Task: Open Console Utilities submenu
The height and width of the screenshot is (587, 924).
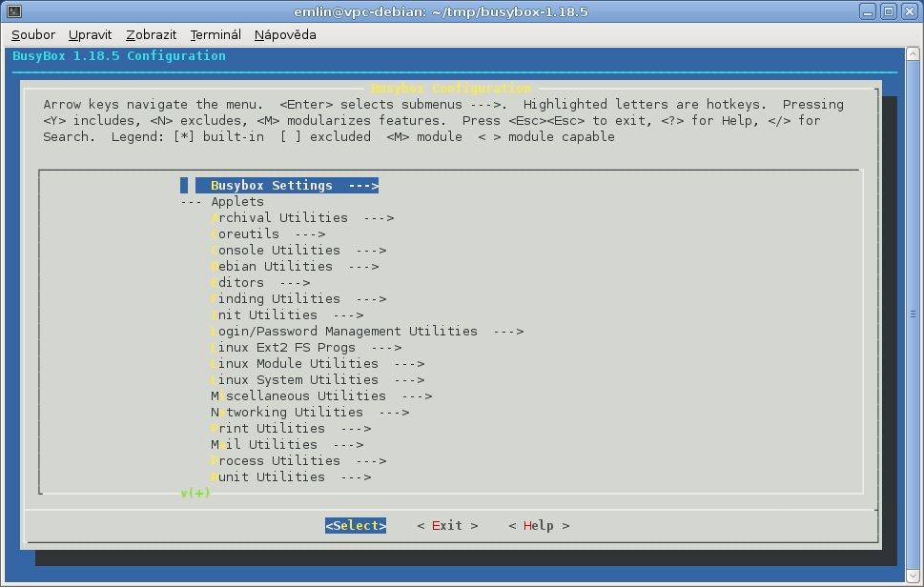Action: click(x=298, y=251)
